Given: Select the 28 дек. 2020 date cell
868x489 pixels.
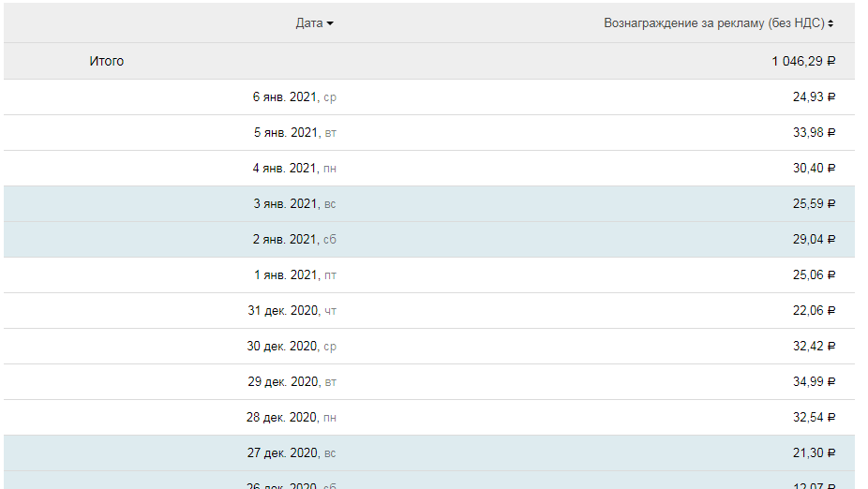Looking at the screenshot, I should click(x=292, y=417).
